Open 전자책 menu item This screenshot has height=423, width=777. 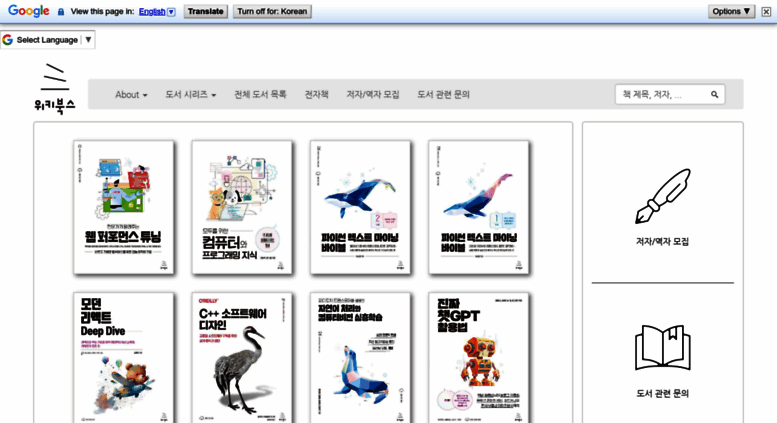(316, 94)
